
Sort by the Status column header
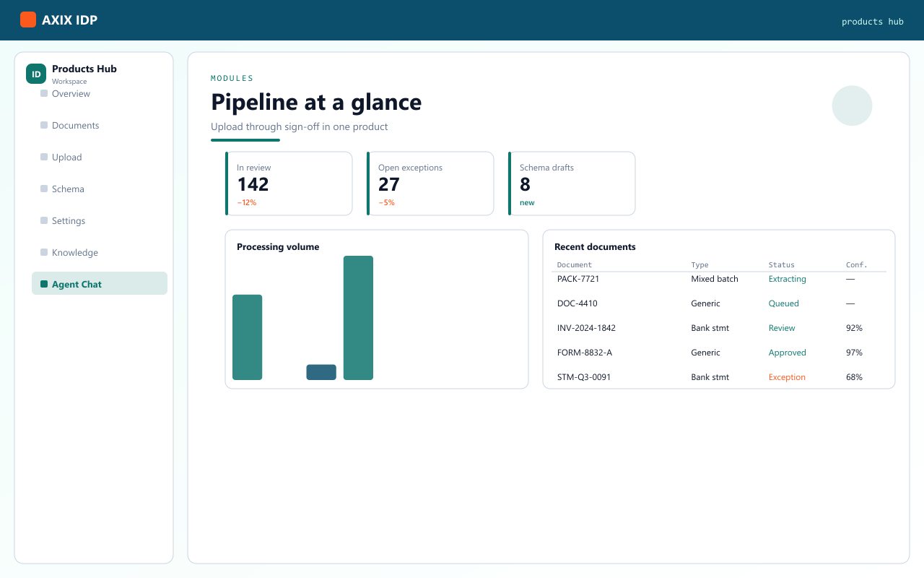pyautogui.click(x=781, y=265)
